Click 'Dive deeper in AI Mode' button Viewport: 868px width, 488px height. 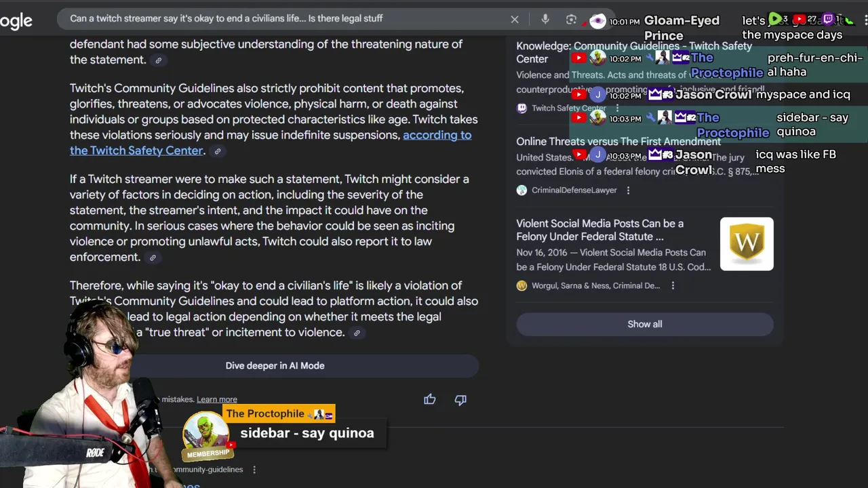[x=275, y=366]
